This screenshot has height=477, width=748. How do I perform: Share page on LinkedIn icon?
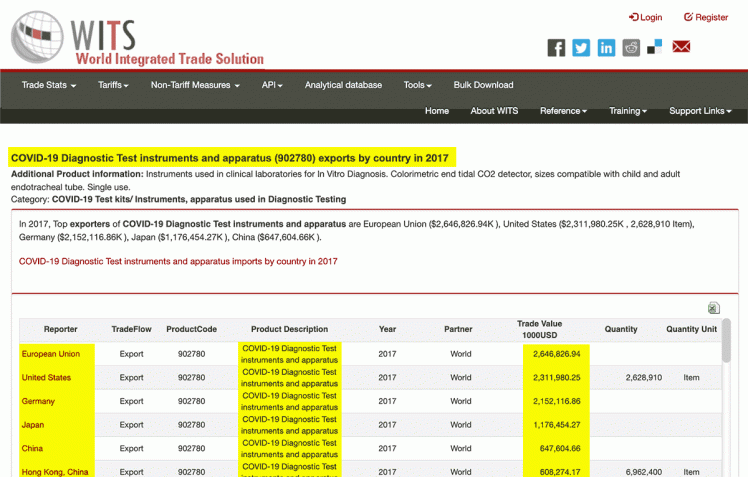[606, 48]
